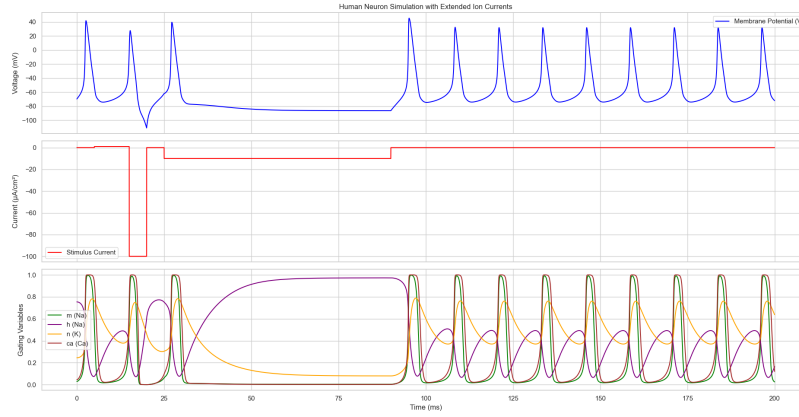799x417 pixels.
Task: Click the -60 tick on the Current axis
Action: 31,214
